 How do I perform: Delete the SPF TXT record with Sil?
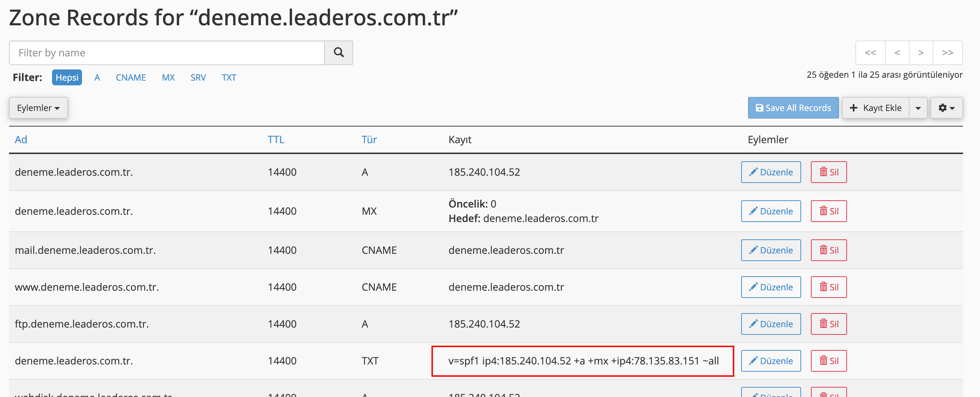click(x=828, y=360)
